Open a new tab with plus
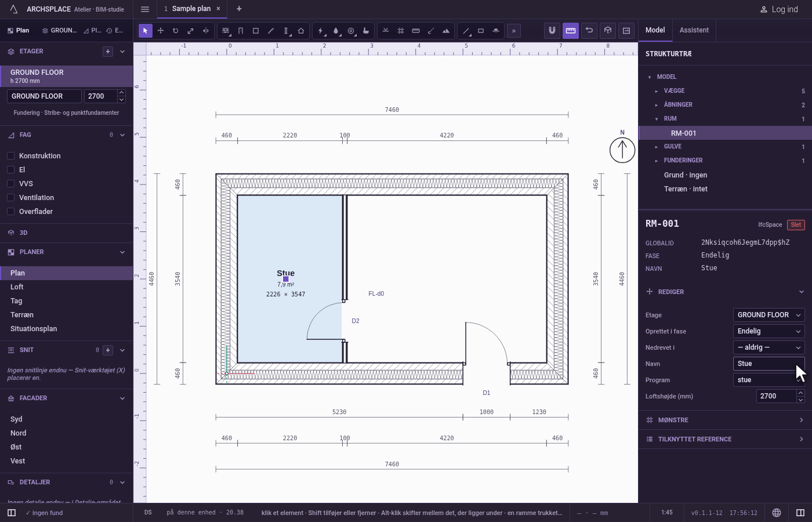This screenshot has height=522, width=812. 239,9
